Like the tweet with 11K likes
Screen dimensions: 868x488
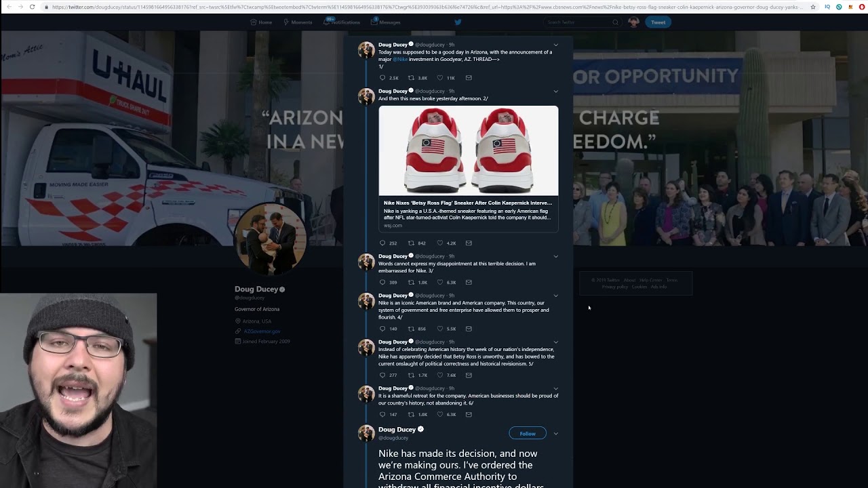(x=439, y=78)
